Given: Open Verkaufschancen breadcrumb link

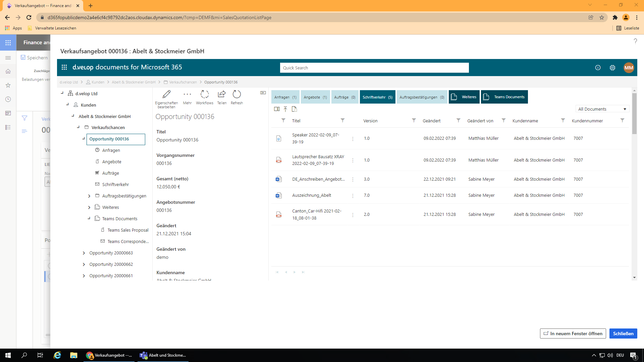Looking at the screenshot, I should click(183, 82).
